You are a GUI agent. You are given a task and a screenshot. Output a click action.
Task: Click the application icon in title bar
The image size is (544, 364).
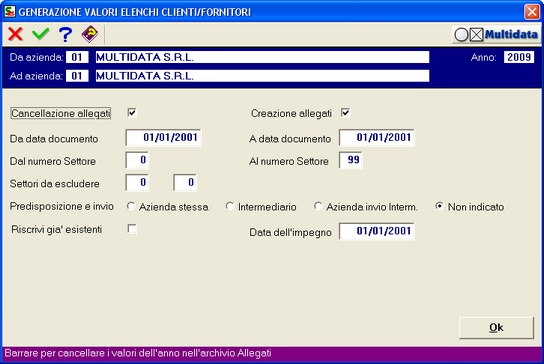click(9, 11)
